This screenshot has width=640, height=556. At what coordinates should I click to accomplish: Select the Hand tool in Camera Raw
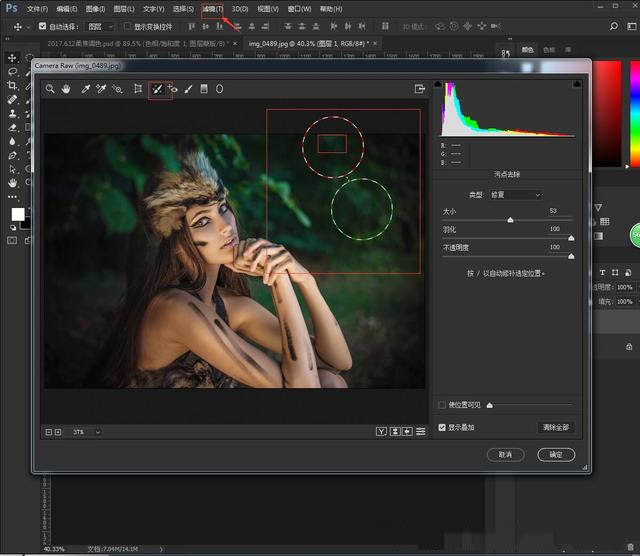[x=66, y=89]
